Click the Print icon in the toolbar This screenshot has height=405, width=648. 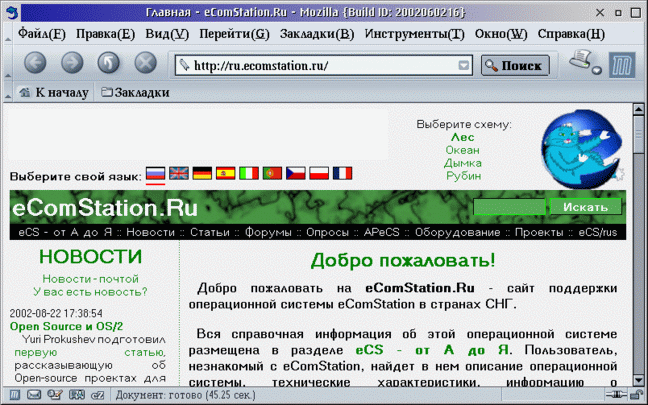[582, 62]
